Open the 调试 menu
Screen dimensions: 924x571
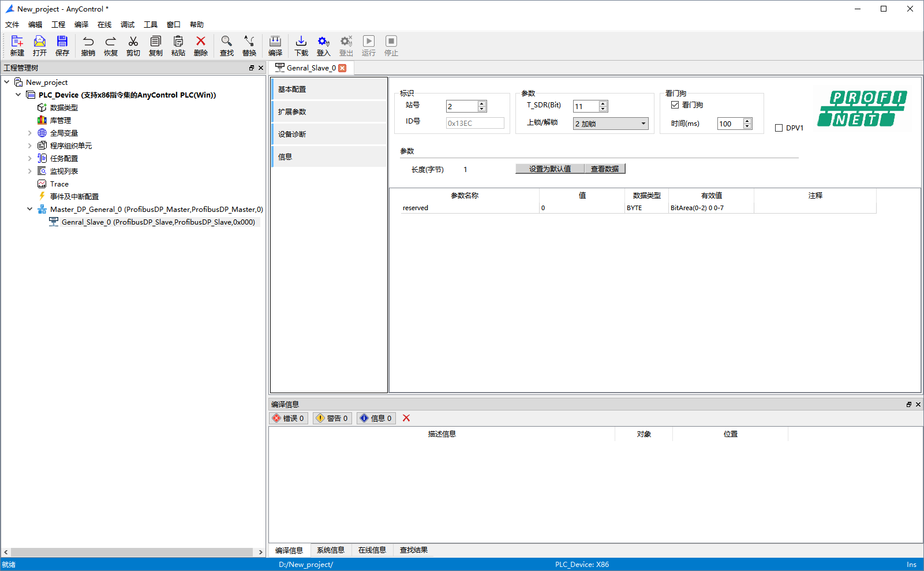click(128, 25)
